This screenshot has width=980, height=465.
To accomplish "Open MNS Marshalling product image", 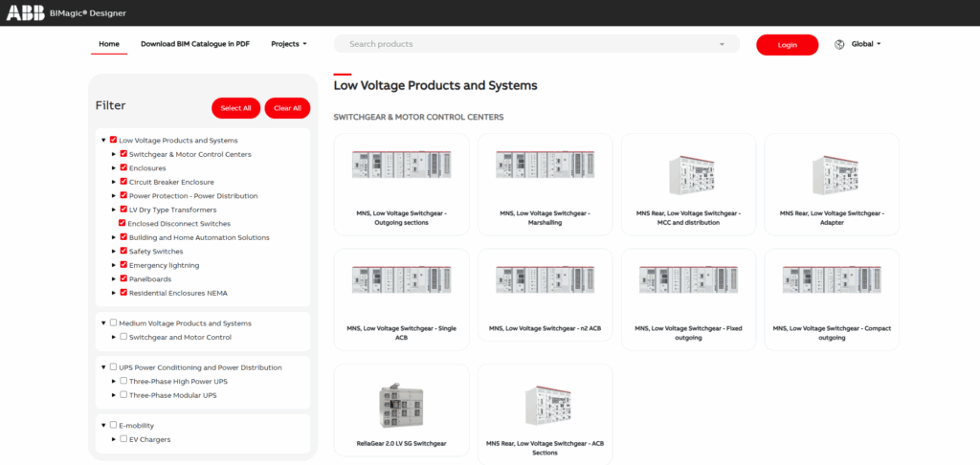I will [545, 165].
